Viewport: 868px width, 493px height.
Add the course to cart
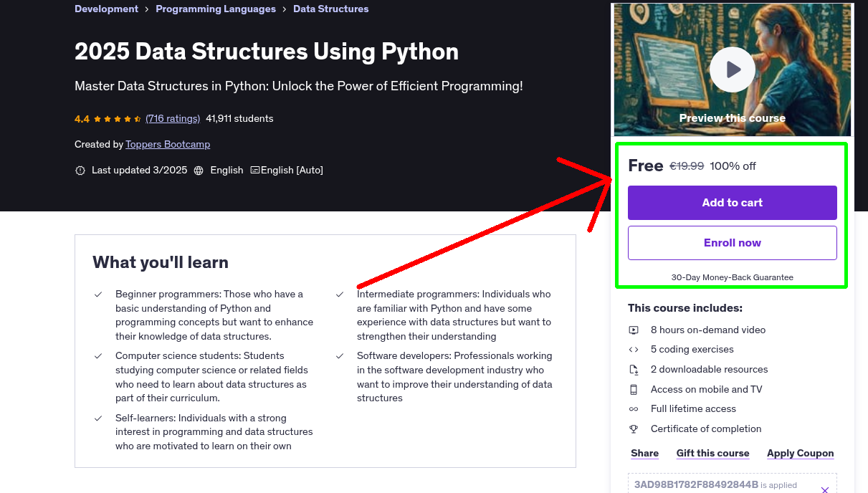pos(732,203)
